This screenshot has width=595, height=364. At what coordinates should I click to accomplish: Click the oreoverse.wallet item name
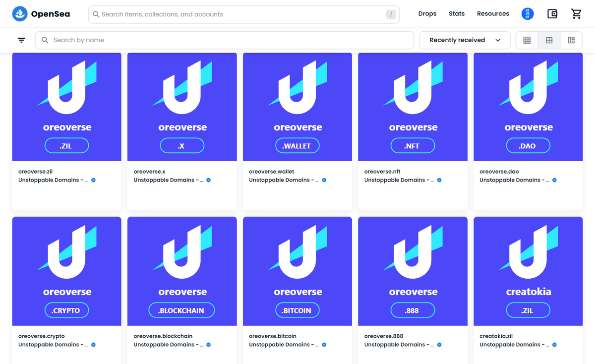(x=272, y=172)
